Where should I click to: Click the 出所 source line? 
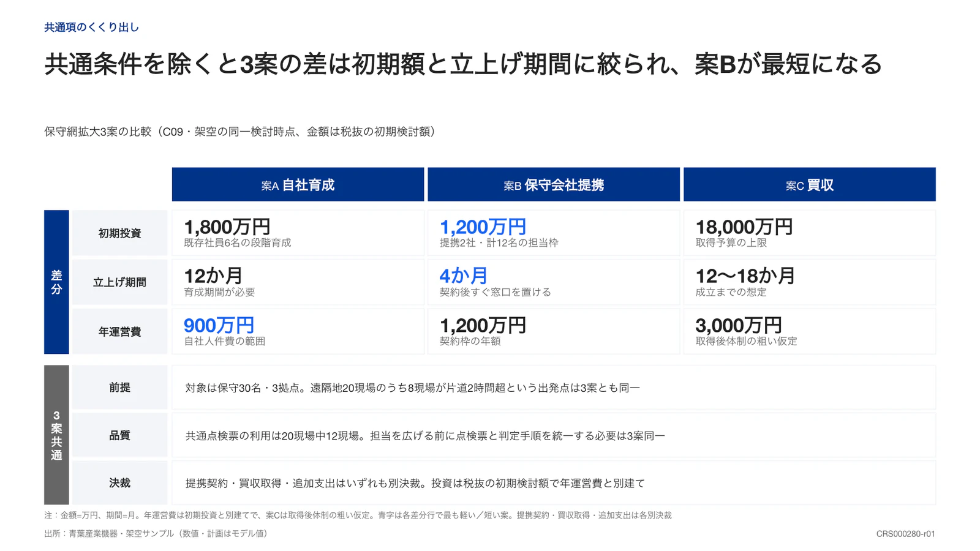click(157, 534)
